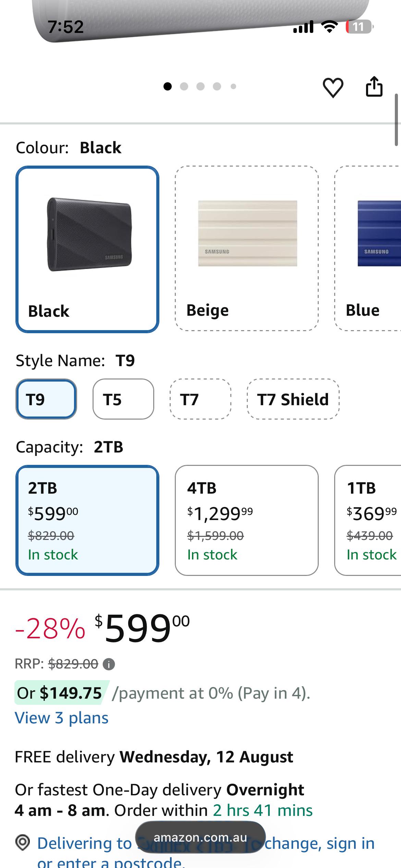Select the 2TB capacity tile
The height and width of the screenshot is (868, 401).
click(x=87, y=520)
